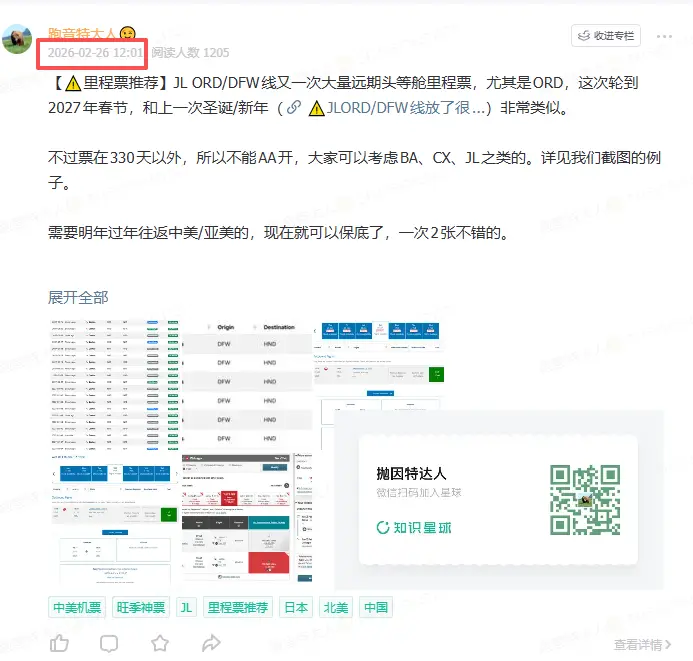Click the reader count 阅读人数 1205

[x=190, y=53]
